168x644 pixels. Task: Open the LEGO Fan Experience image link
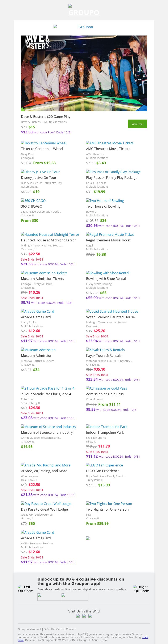click(104, 465)
